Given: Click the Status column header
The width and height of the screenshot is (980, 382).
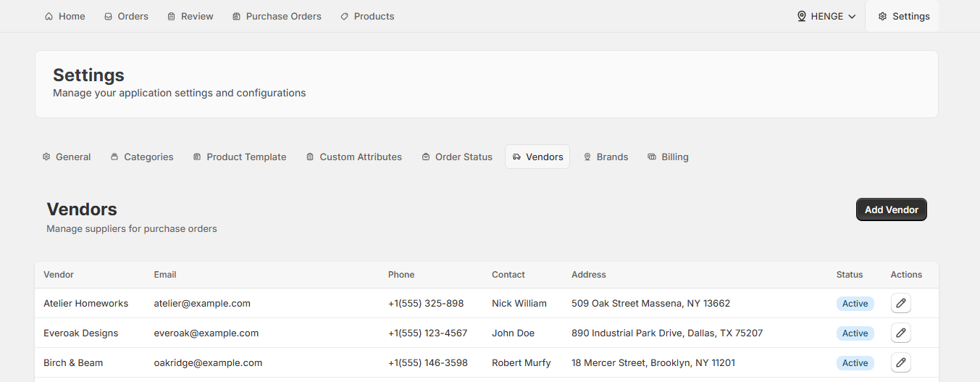Looking at the screenshot, I should click(850, 275).
